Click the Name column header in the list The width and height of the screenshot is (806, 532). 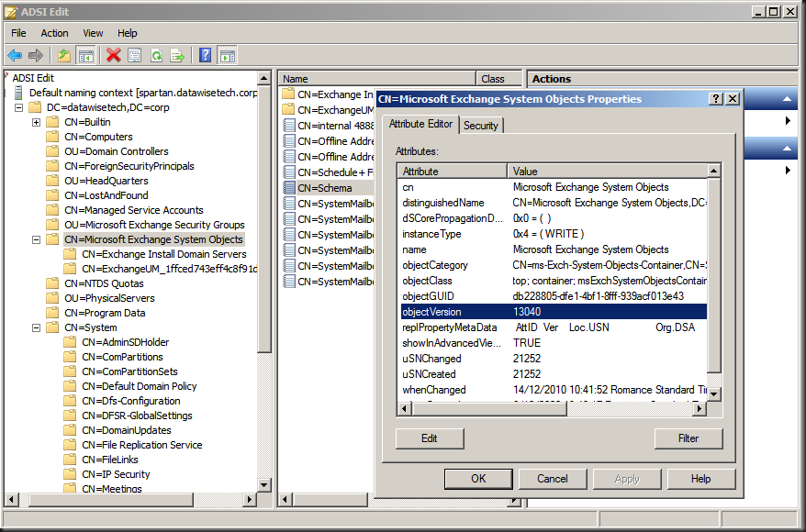[376, 79]
